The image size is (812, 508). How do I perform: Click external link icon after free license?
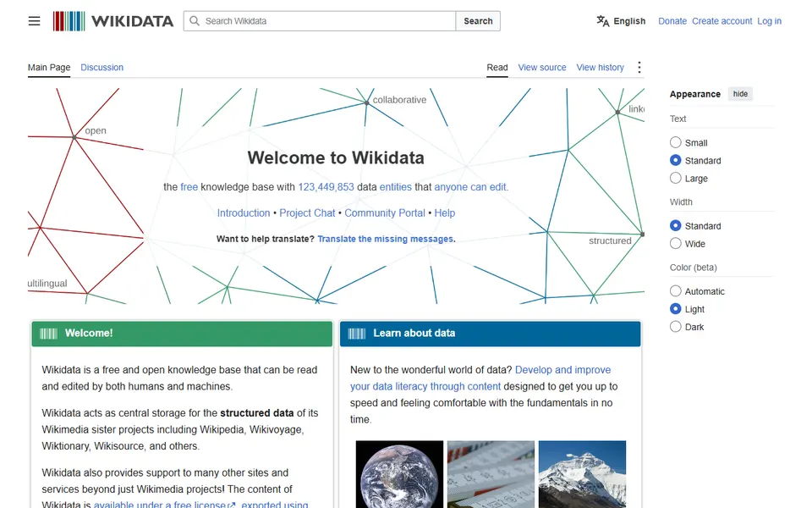(x=232, y=505)
